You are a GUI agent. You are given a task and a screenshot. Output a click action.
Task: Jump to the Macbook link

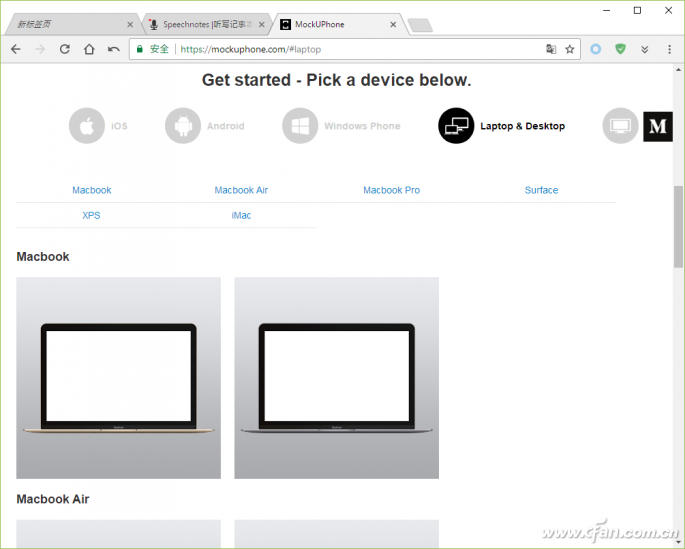(92, 190)
